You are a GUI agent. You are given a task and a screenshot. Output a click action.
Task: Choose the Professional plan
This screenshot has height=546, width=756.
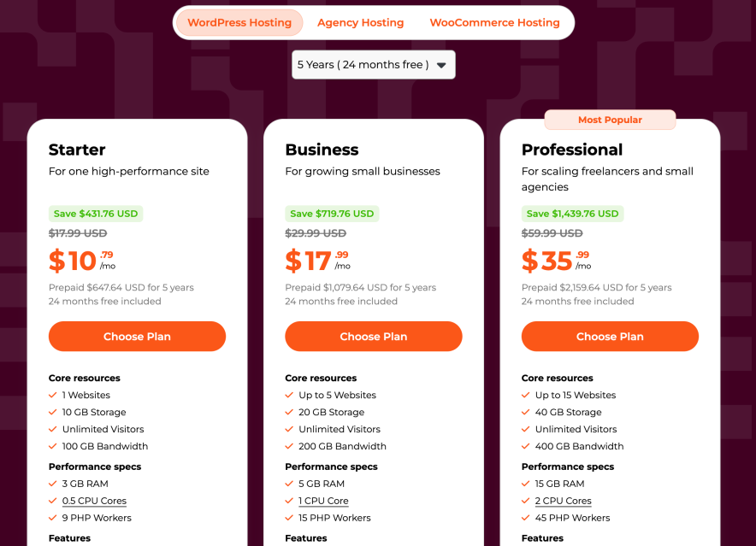609,336
